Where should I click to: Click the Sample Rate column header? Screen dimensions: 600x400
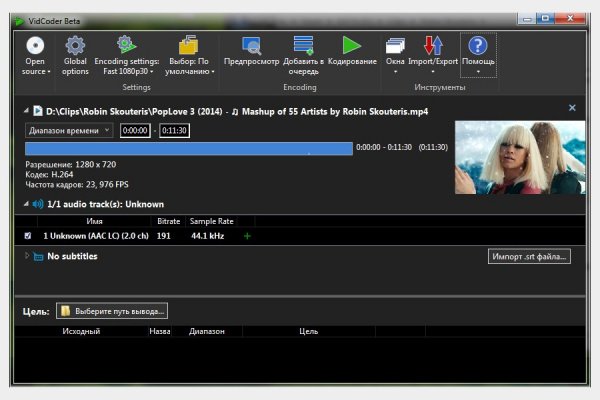coord(211,221)
